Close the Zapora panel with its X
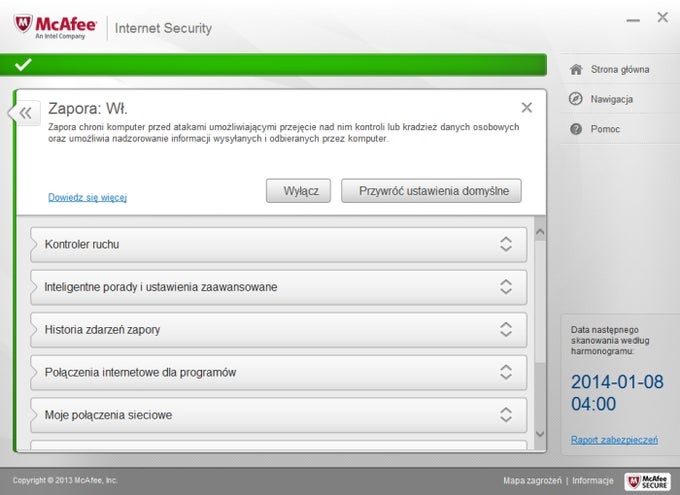This screenshot has height=495, width=680. pos(526,108)
